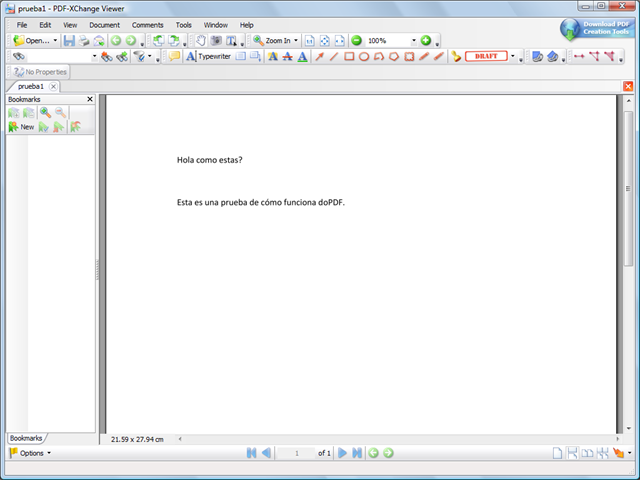Click the vertical scrollbar thumb

(628, 188)
